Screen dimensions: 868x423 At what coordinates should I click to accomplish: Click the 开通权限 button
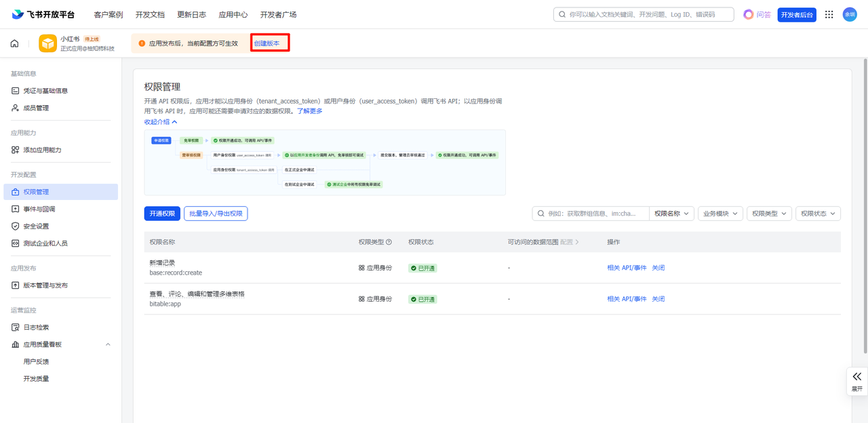tap(162, 214)
